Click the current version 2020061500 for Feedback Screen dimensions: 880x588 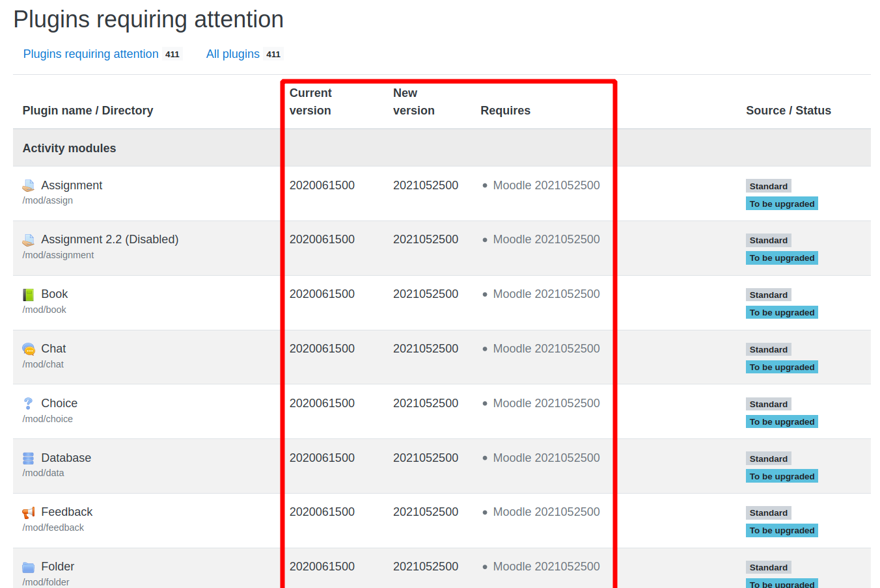pos(322,512)
